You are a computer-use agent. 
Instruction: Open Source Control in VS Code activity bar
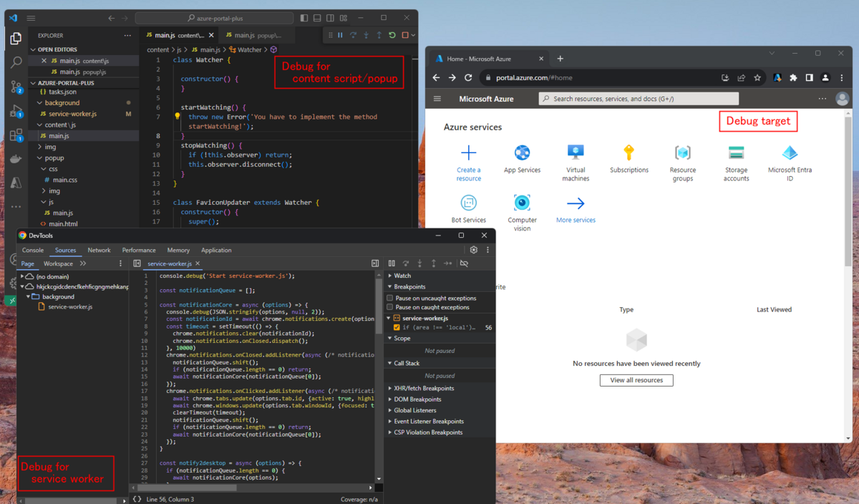pyautogui.click(x=16, y=87)
